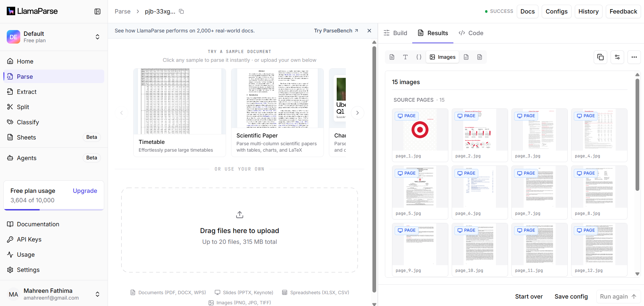Select the Images view tab
Screen dimensions: 644x306
(443, 57)
